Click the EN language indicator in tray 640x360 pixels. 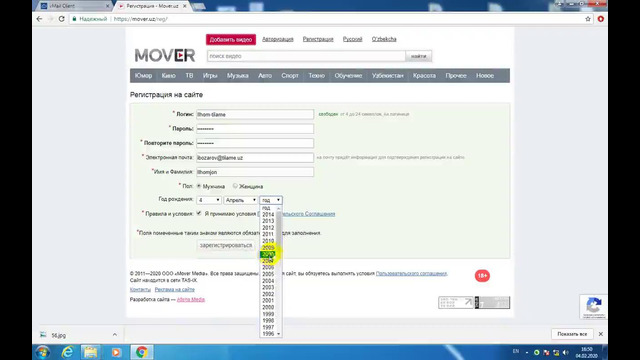(x=516, y=351)
